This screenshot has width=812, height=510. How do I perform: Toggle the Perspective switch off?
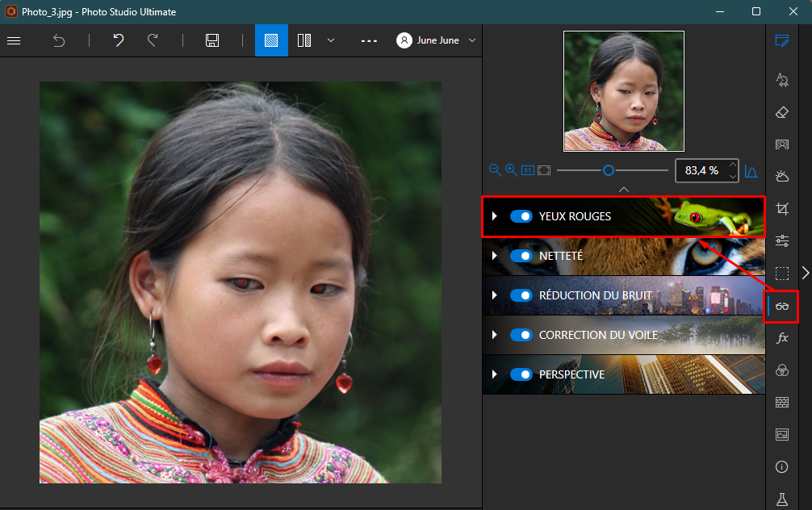coord(521,374)
